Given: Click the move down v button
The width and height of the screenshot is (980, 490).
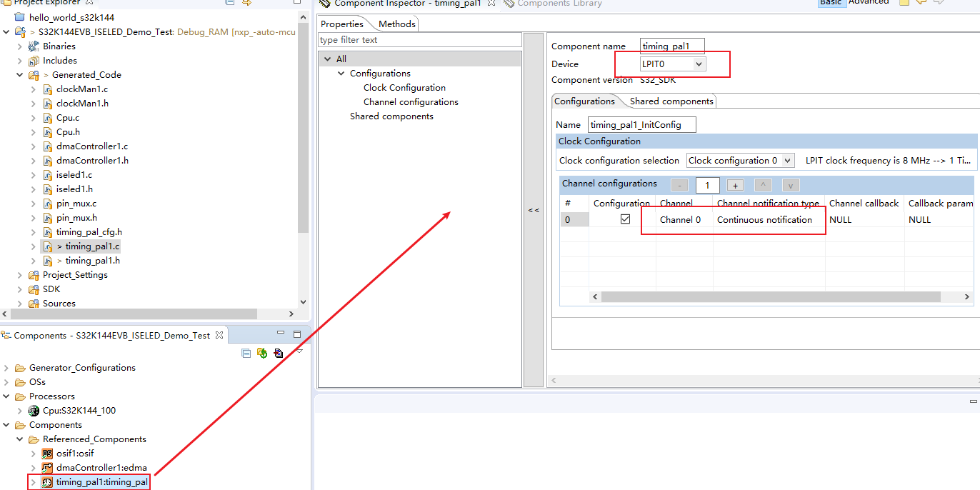Looking at the screenshot, I should click(x=790, y=186).
